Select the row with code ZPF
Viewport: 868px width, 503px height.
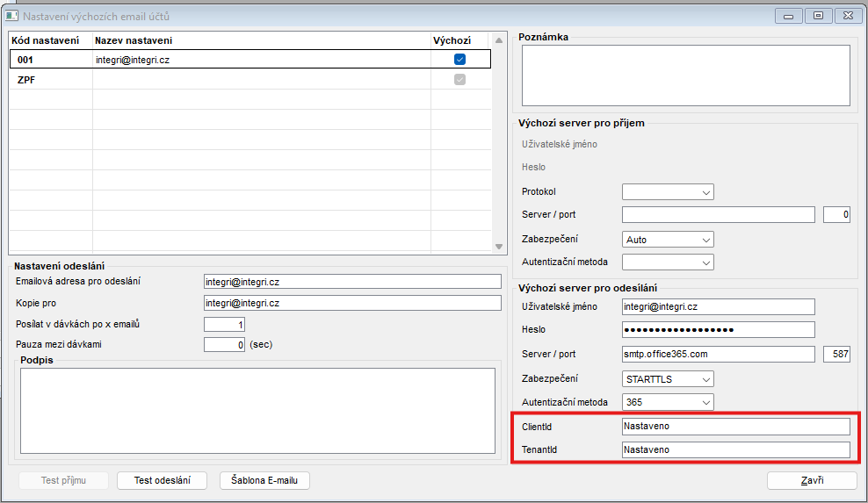250,80
